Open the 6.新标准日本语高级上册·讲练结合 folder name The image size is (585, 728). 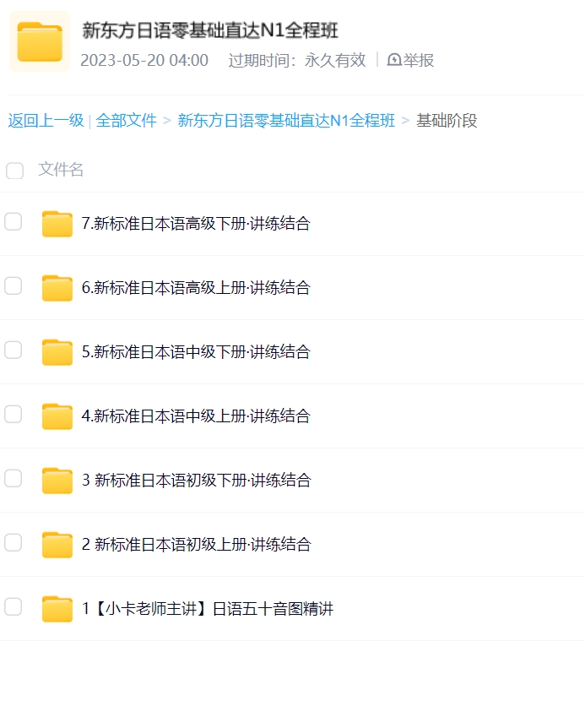(196, 288)
